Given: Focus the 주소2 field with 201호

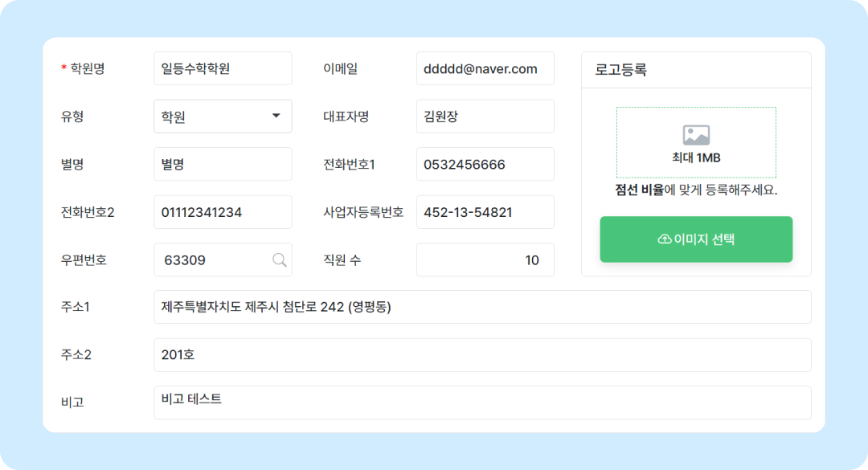Looking at the screenshot, I should (482, 354).
